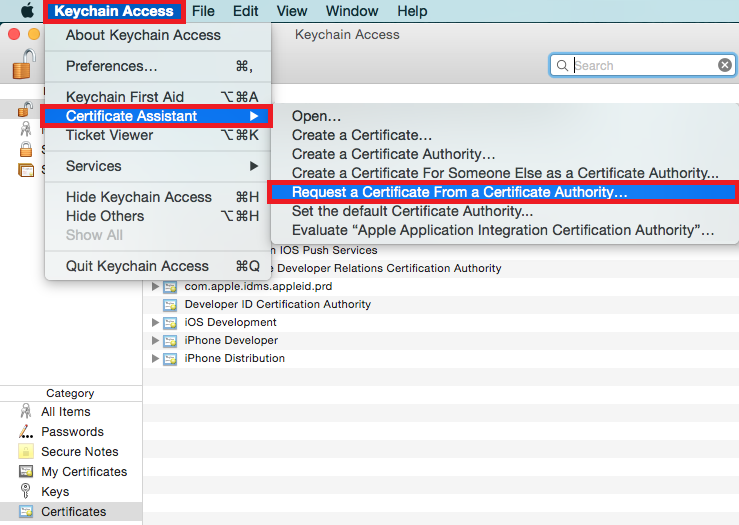
Task: Open the Services submenu arrow
Action: (254, 166)
